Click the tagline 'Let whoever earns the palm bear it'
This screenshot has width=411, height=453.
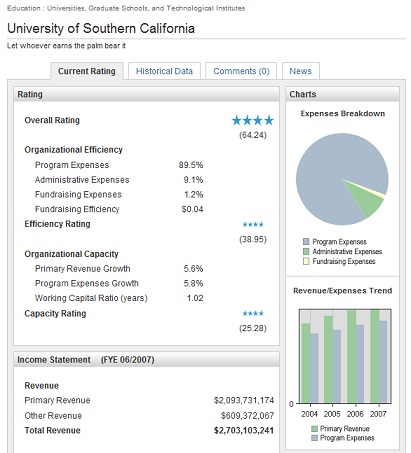[x=66, y=46]
